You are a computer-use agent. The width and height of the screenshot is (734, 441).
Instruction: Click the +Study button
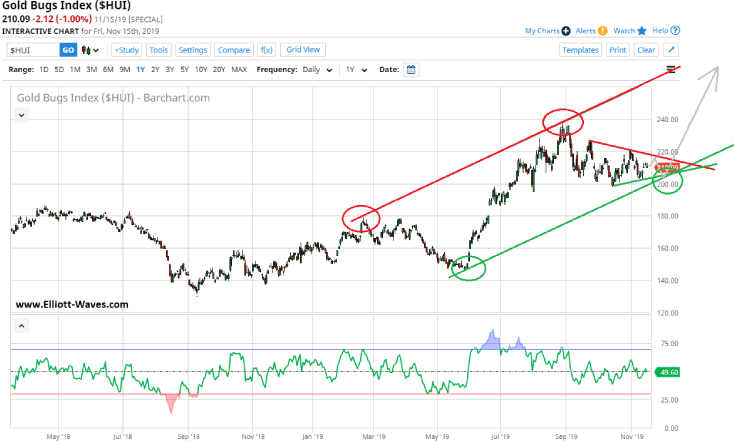coord(126,49)
